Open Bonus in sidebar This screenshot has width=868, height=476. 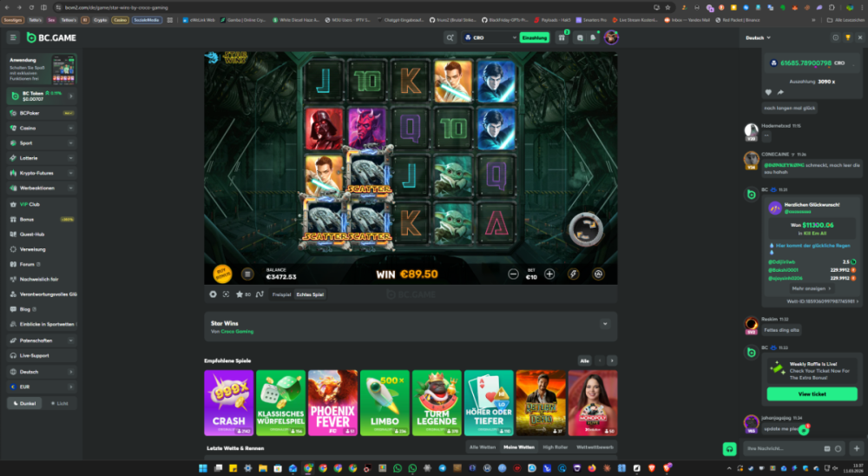coord(42,220)
